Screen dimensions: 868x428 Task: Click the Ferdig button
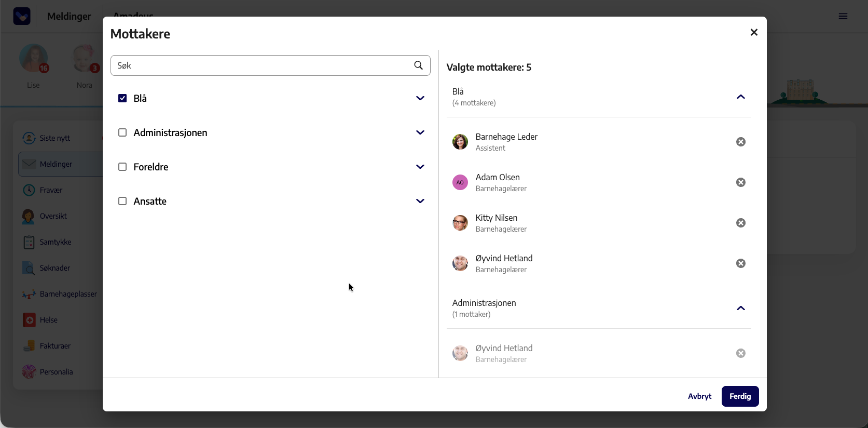(x=740, y=396)
